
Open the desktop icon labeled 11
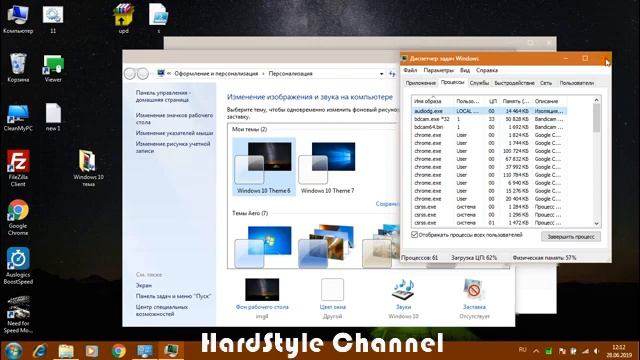[x=53, y=18]
